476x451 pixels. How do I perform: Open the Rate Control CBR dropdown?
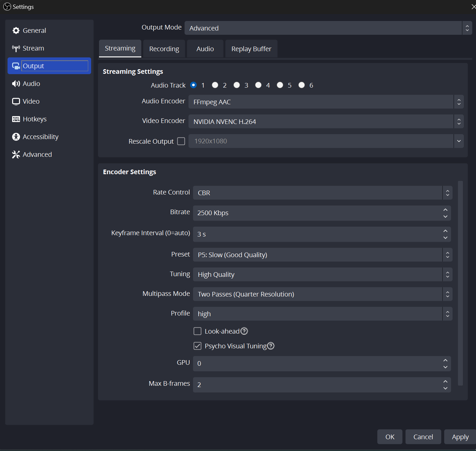click(x=323, y=193)
